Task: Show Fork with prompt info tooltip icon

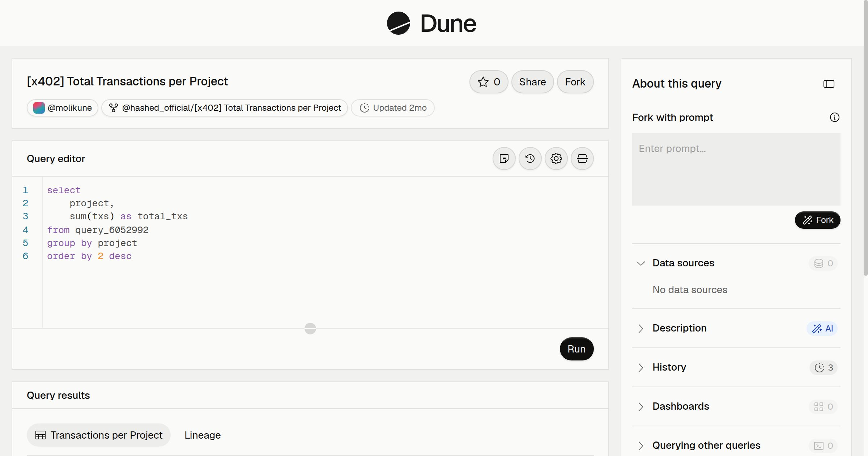Action: point(835,117)
